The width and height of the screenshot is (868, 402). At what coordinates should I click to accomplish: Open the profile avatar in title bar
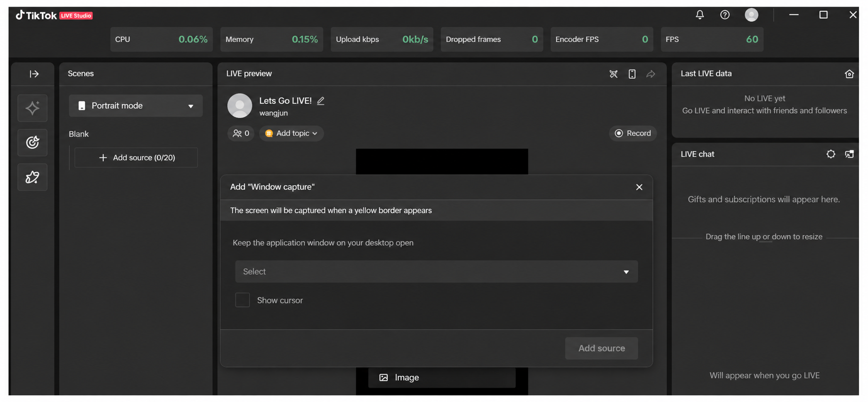pyautogui.click(x=752, y=15)
